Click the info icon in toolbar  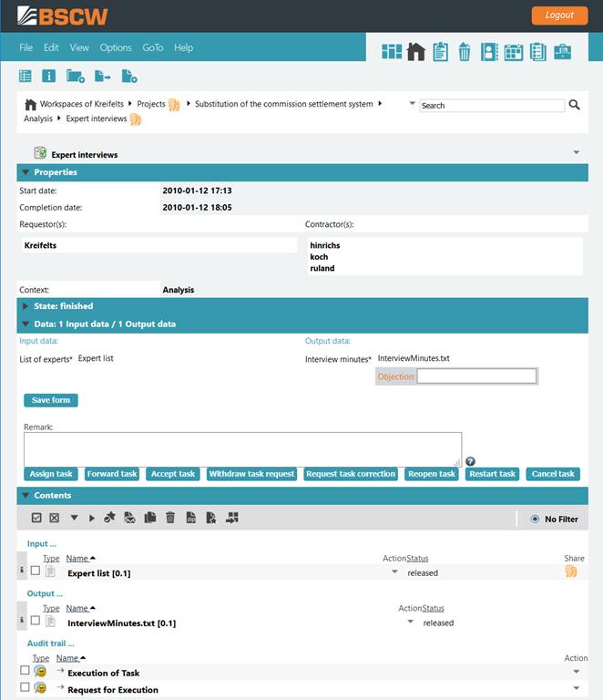pyautogui.click(x=49, y=77)
